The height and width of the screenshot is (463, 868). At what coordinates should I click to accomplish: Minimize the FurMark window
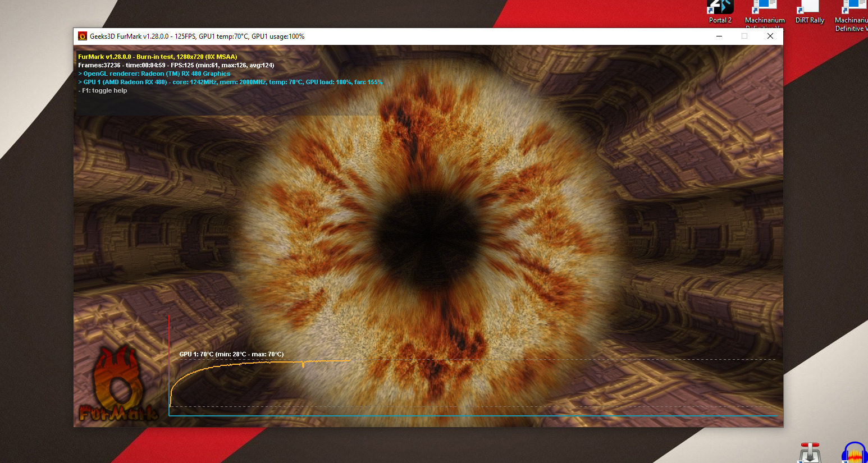click(719, 36)
